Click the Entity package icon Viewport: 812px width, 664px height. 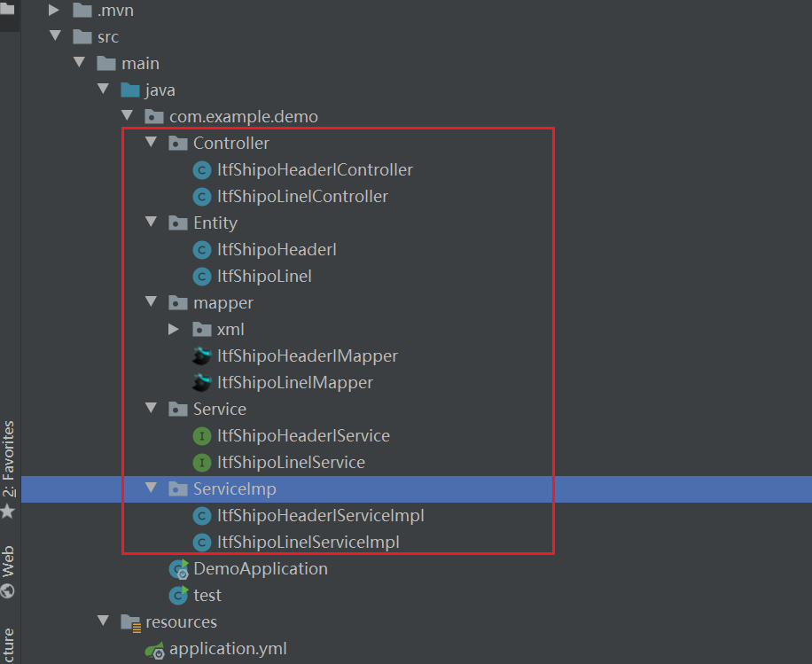click(177, 223)
